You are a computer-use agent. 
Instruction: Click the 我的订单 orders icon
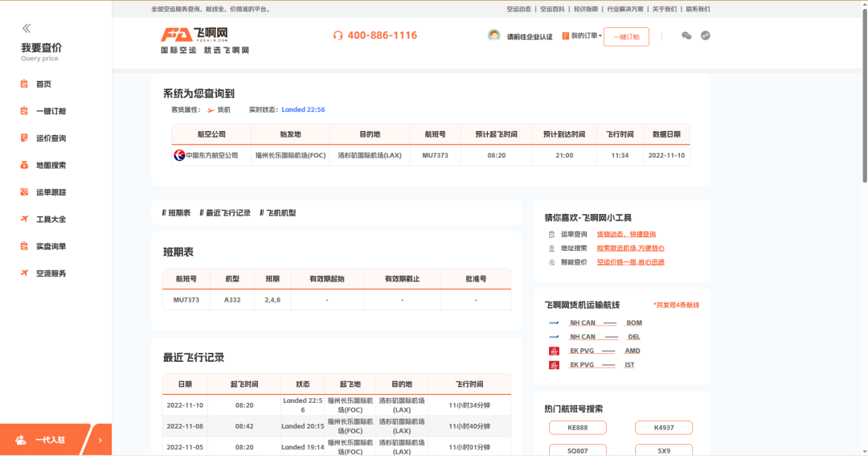(x=565, y=36)
